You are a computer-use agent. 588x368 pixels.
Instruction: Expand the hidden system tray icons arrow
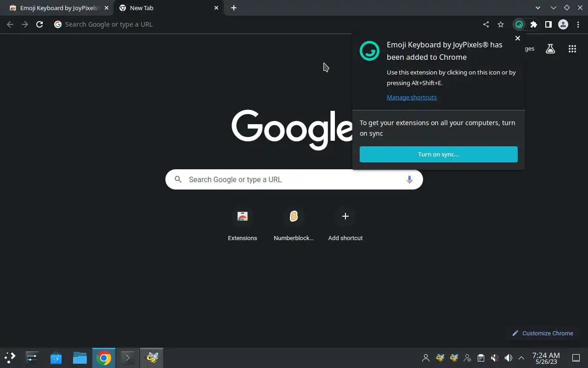coord(521,358)
